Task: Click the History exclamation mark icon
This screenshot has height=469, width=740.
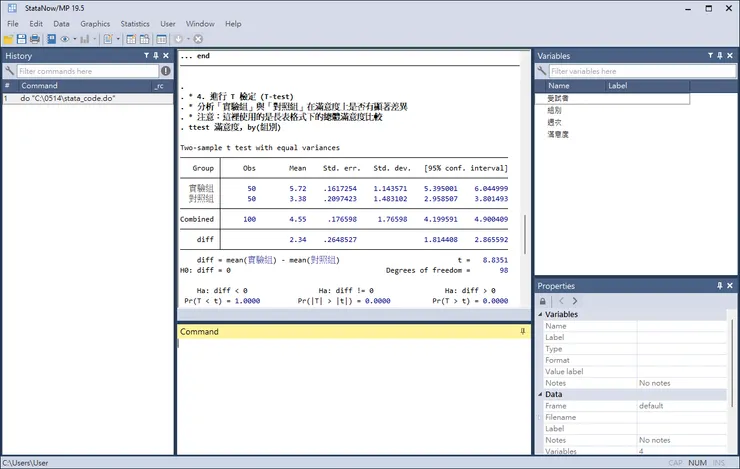Action: point(166,71)
